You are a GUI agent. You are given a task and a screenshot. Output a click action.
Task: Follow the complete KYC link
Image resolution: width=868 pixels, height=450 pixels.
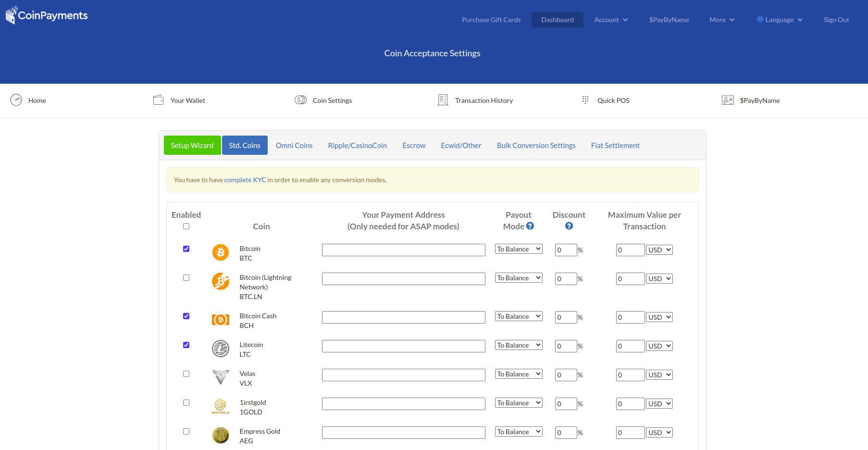point(245,180)
